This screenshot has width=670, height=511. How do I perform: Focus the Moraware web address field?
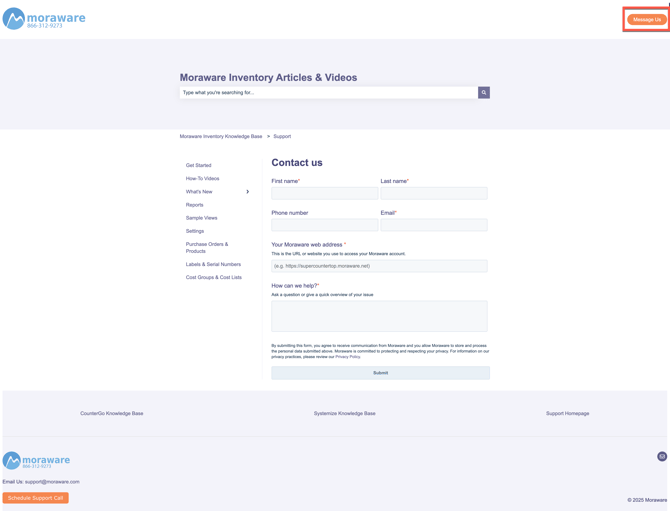coord(379,266)
